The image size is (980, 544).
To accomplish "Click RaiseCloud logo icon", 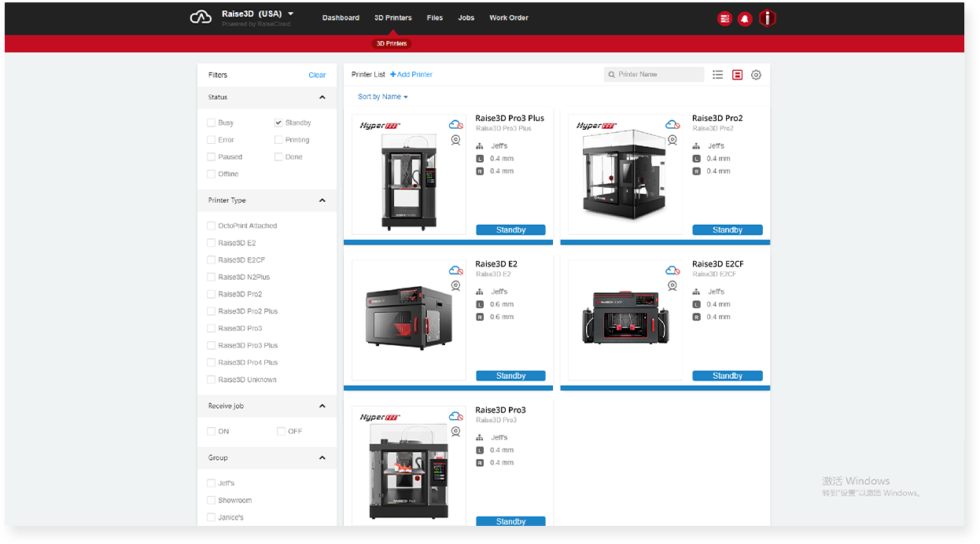I will [x=201, y=17].
